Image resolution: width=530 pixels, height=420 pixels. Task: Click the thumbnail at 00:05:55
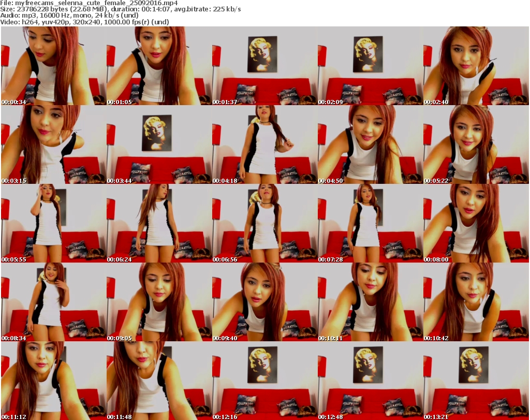click(x=53, y=224)
